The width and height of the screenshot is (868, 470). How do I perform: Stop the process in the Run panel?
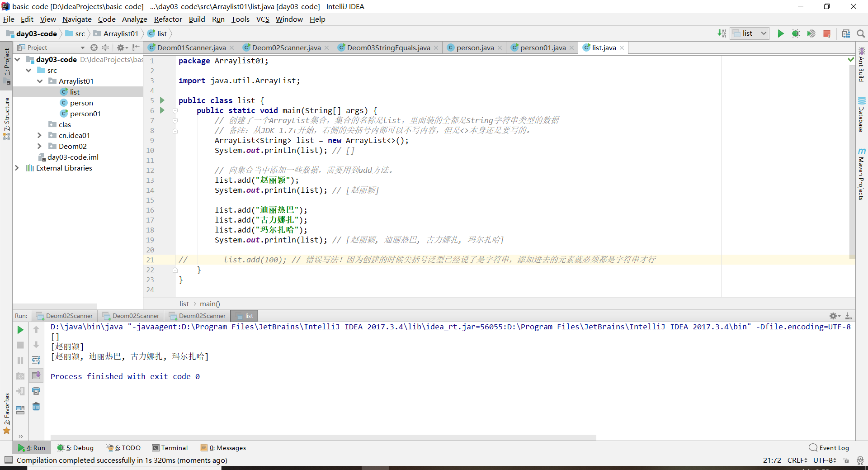tap(20, 345)
